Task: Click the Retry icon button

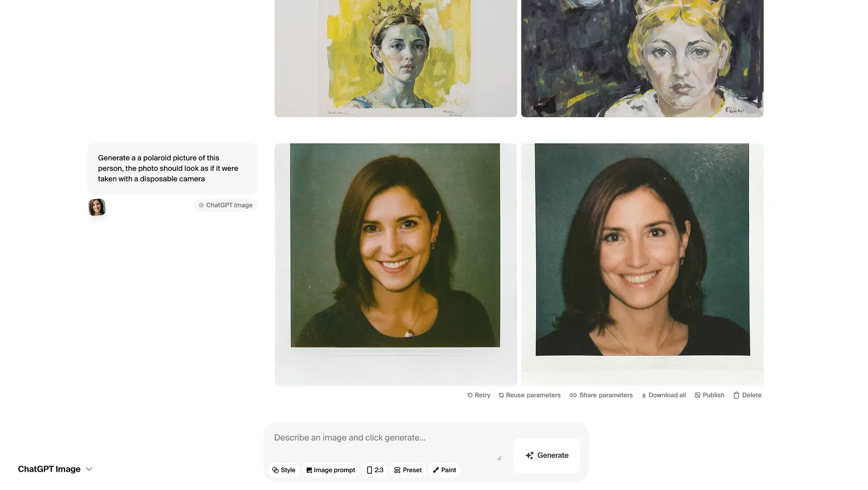Action: (x=470, y=395)
